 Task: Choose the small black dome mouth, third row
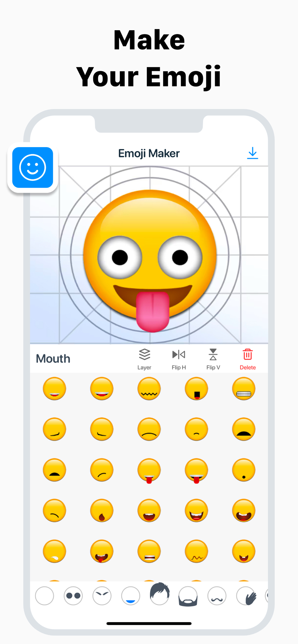point(55,470)
